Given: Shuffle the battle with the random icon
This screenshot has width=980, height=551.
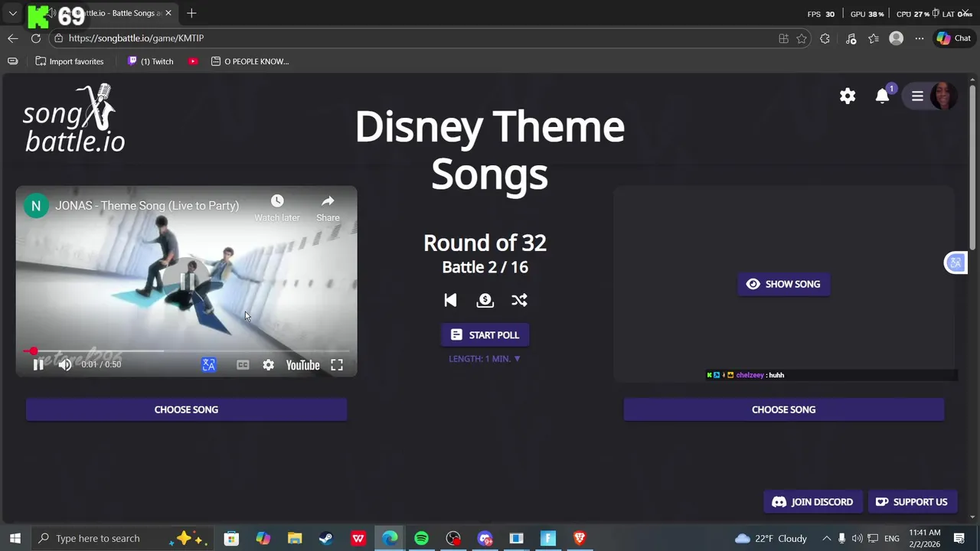Looking at the screenshot, I should (x=520, y=301).
